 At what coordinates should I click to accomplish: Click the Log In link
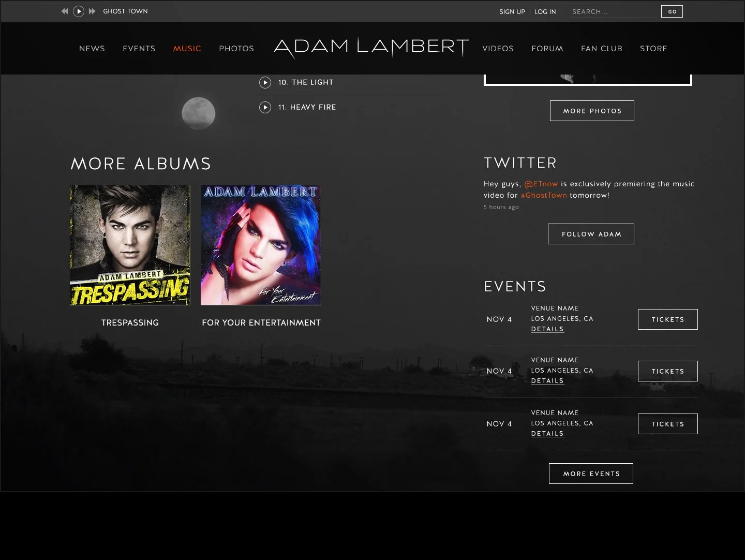(x=545, y=11)
